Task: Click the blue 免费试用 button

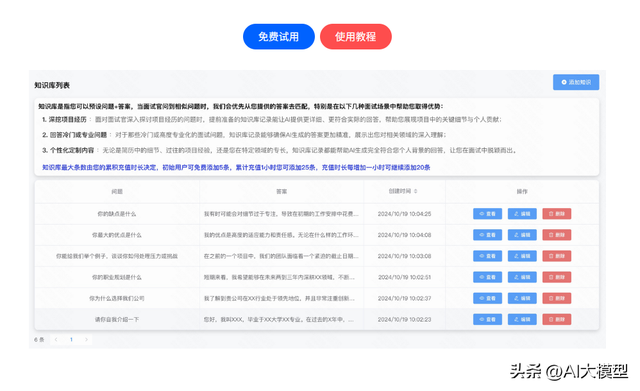Action: (279, 37)
